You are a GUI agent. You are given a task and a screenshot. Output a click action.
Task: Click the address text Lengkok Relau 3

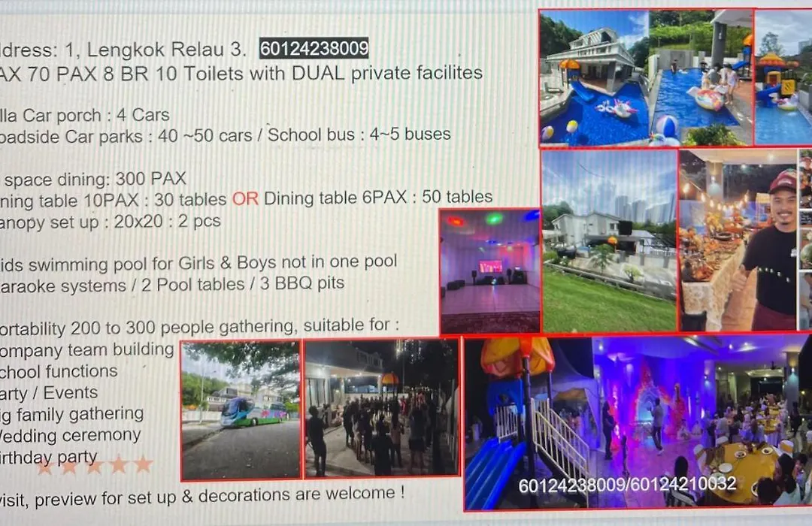tap(166, 50)
